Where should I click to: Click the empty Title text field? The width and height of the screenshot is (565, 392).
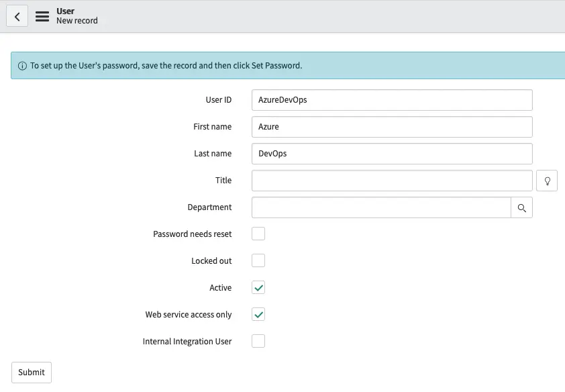[x=391, y=181]
